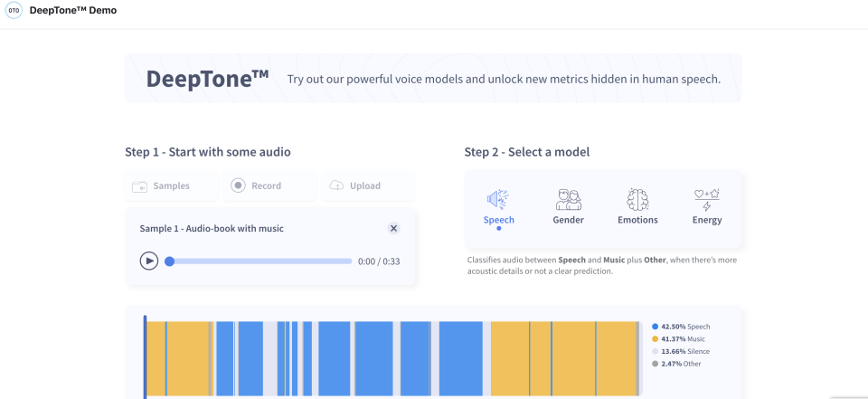Screen dimensions: 868x399
Task: Click the 42.50% Speech legend entry
Action: tap(681, 327)
